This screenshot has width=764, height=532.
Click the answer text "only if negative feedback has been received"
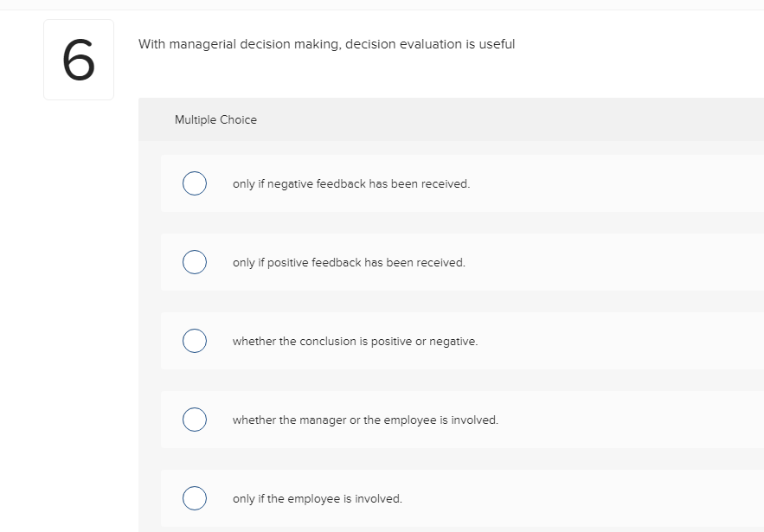click(x=350, y=183)
